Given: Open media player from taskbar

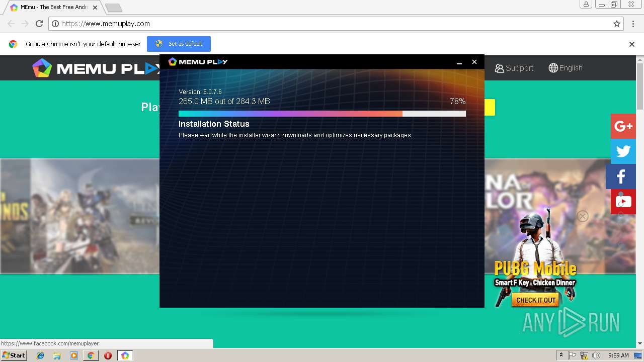Looking at the screenshot, I should [x=74, y=355].
